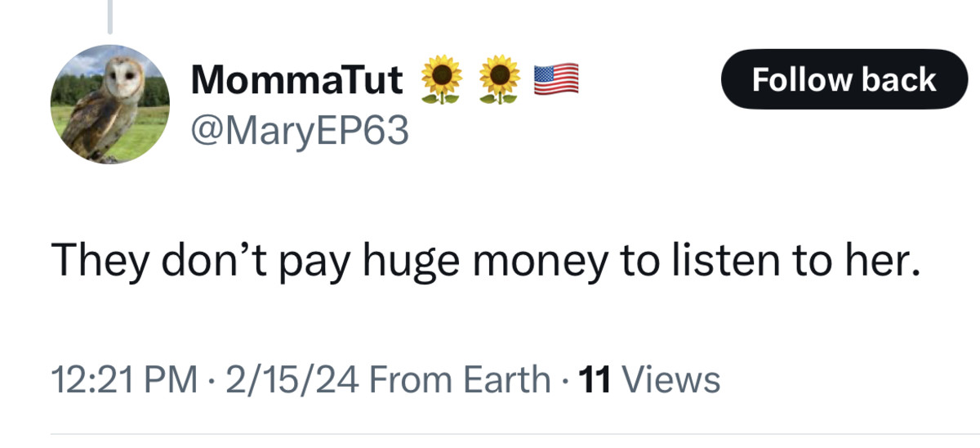The height and width of the screenshot is (448, 980).
Task: Click the "Views" label
Action: [670, 379]
